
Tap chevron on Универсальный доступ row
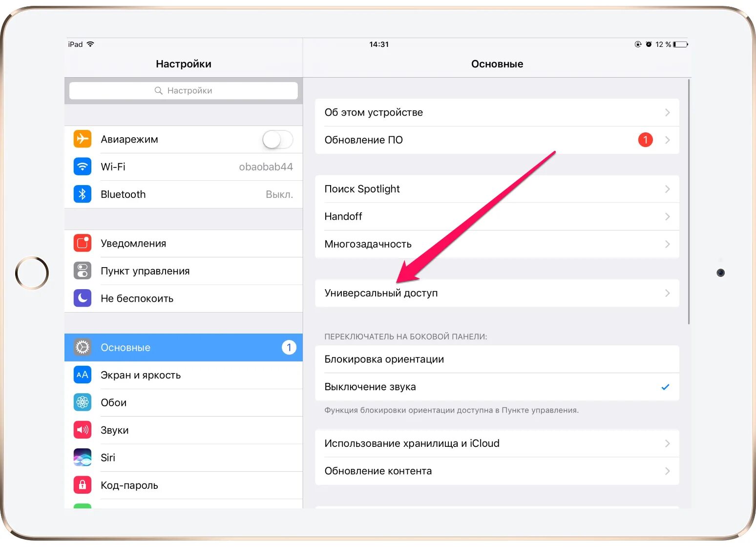tap(668, 293)
